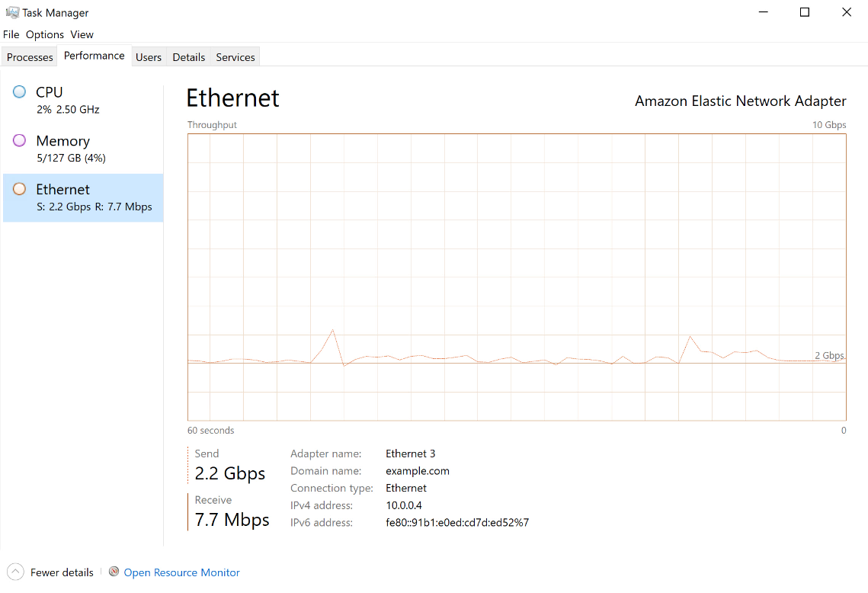Open the View menu
The image size is (868, 593).
coord(82,34)
